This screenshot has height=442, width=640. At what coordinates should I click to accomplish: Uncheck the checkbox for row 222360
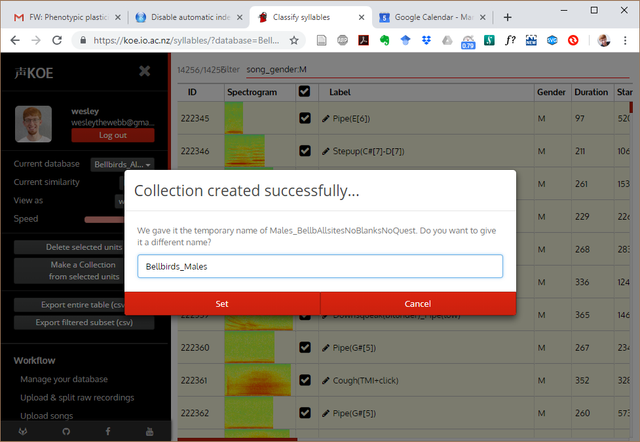tap(304, 347)
